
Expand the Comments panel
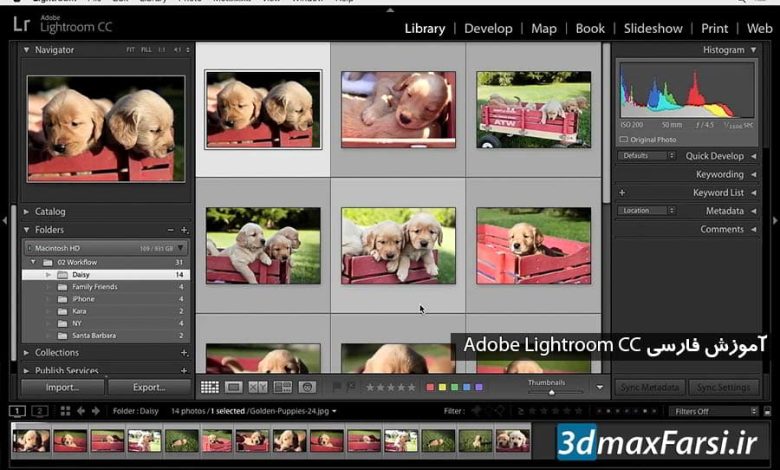point(754,229)
